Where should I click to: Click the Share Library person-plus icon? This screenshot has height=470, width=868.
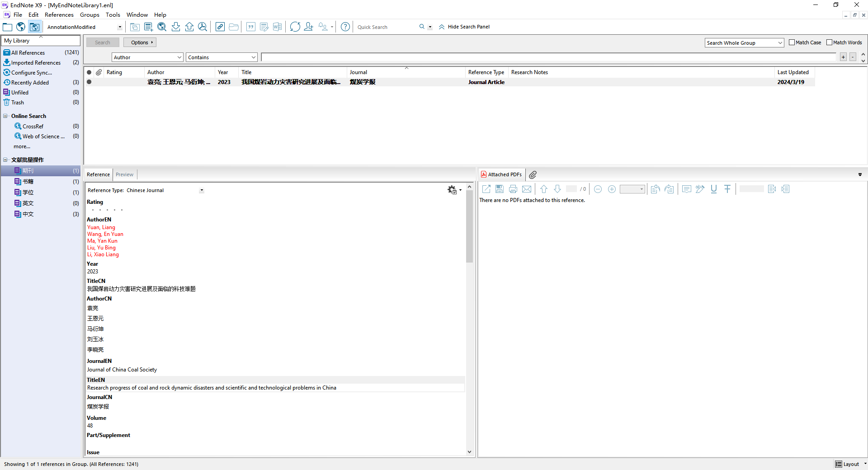(x=309, y=27)
